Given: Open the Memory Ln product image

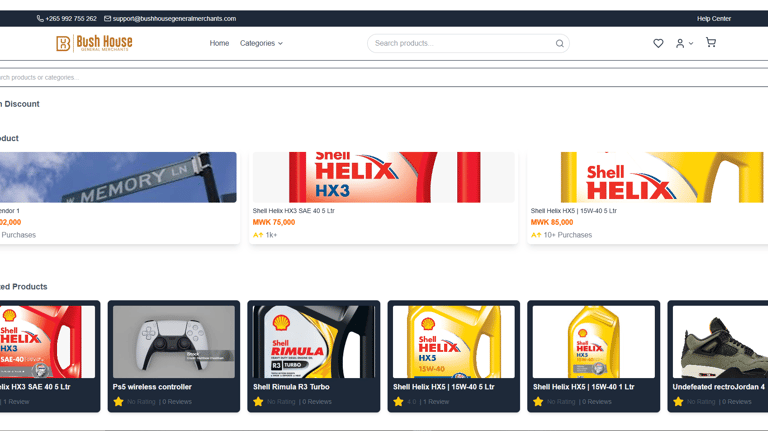Looking at the screenshot, I should (118, 177).
